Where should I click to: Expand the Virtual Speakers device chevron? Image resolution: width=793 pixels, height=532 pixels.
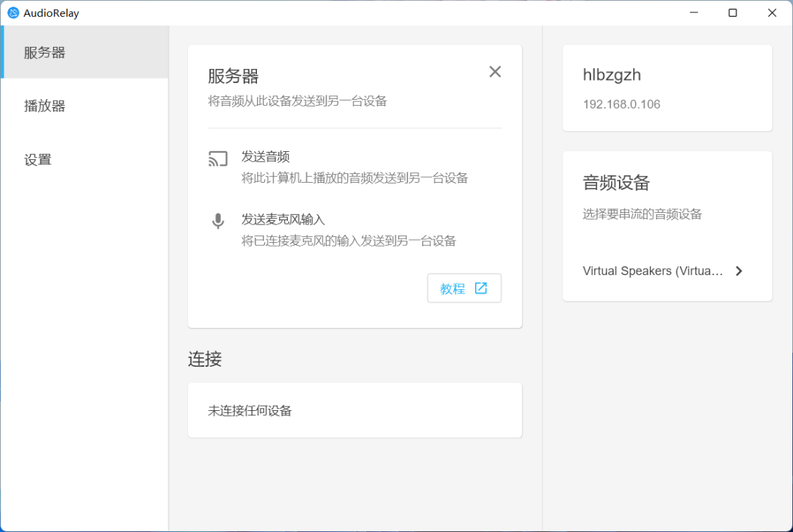point(739,271)
